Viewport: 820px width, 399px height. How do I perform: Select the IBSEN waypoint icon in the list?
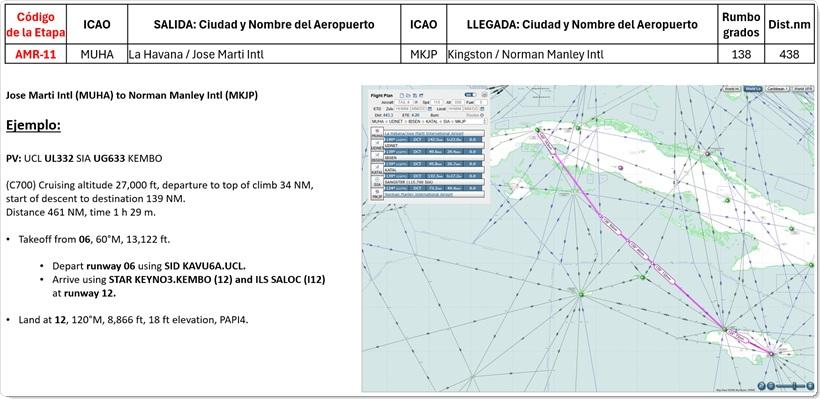(x=377, y=157)
